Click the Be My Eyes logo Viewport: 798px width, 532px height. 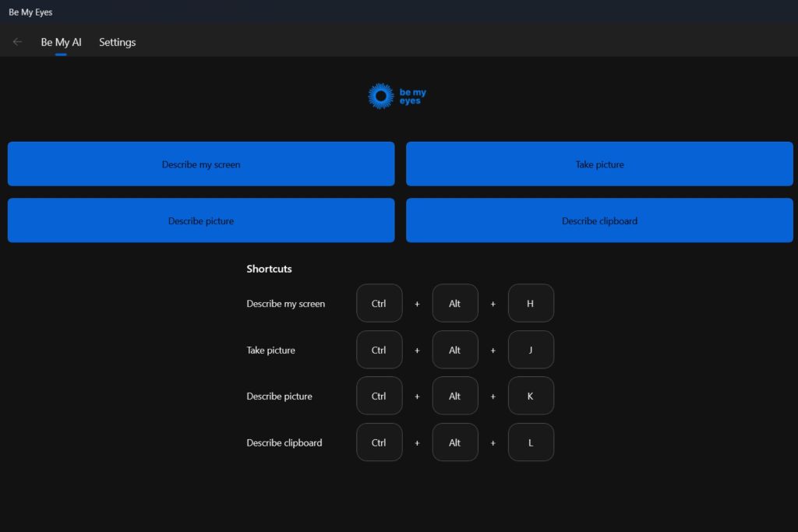pos(397,96)
